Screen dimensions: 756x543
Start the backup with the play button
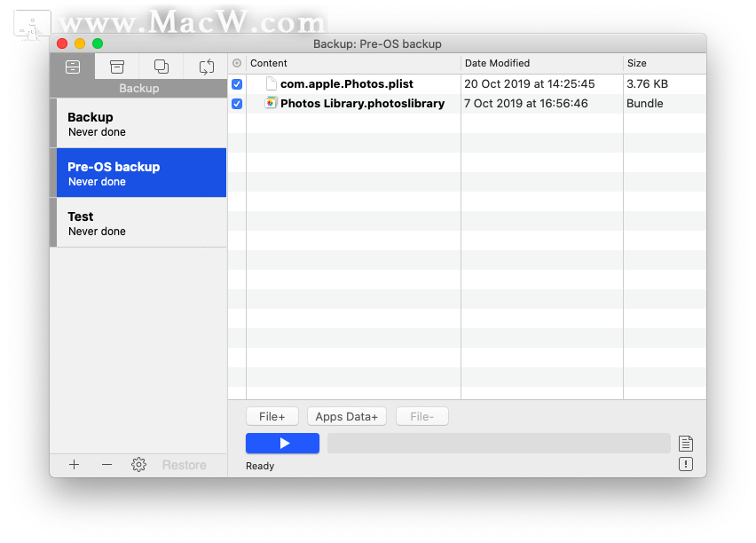282,443
